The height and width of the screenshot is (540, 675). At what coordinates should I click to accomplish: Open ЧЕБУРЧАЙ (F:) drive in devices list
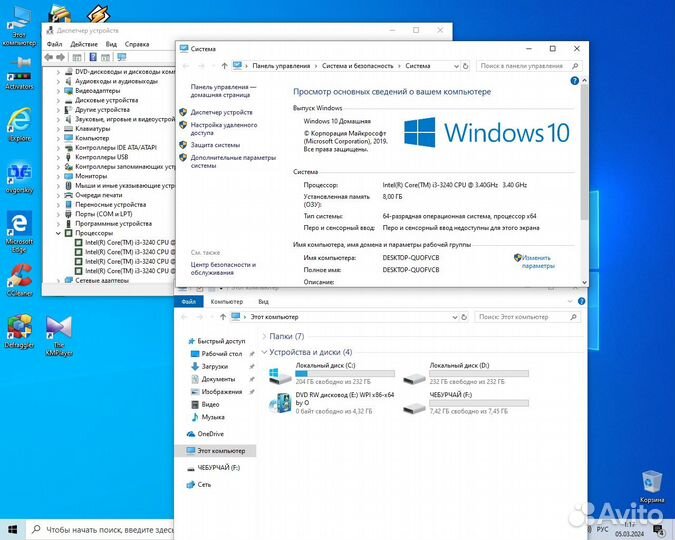[x=466, y=403]
